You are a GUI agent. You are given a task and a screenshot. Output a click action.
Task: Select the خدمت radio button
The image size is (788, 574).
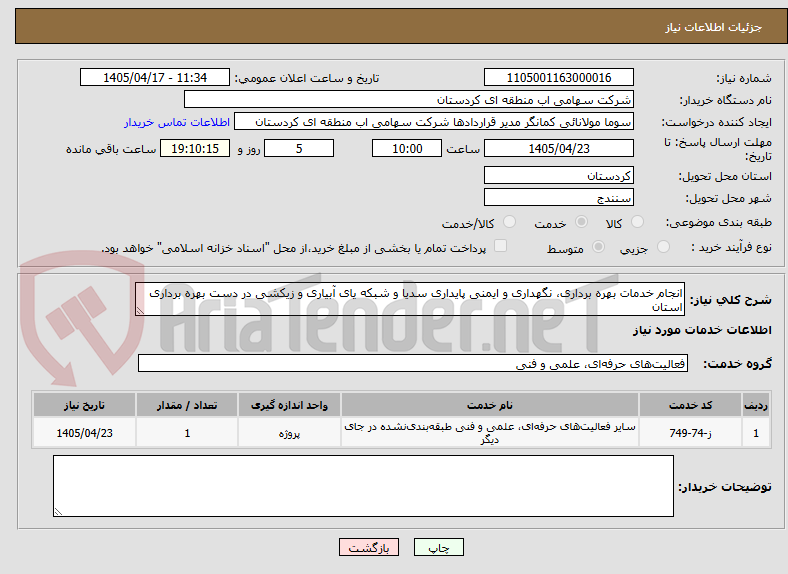pos(581,222)
